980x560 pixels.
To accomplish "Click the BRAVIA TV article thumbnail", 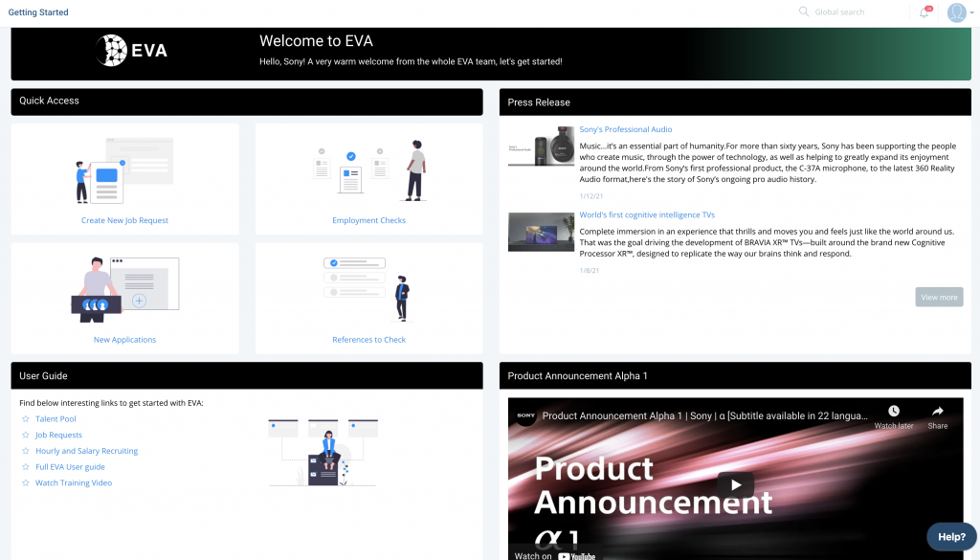I will coord(542,232).
